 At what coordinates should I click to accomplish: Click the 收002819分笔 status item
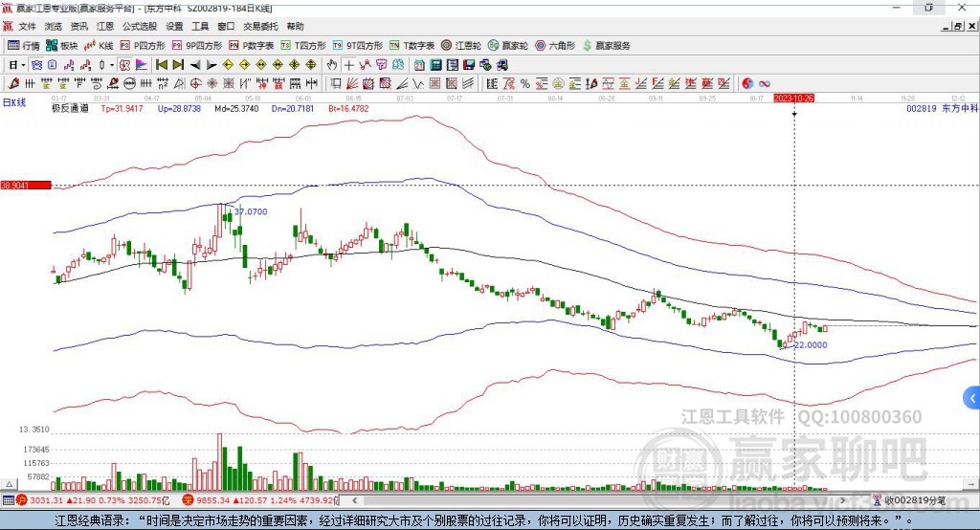(910, 500)
